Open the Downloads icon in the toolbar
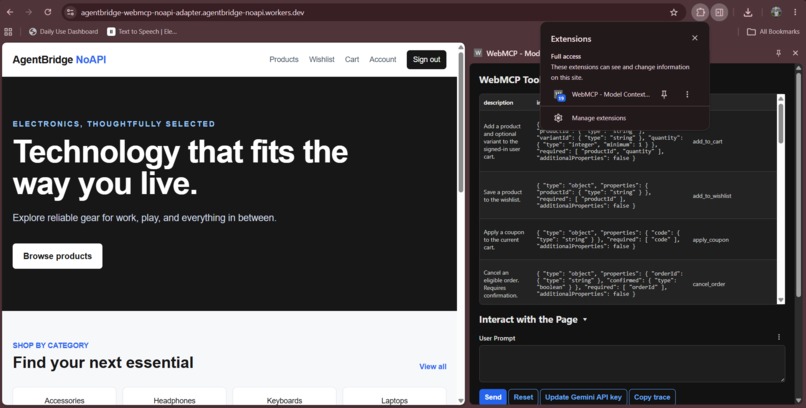 748,12
